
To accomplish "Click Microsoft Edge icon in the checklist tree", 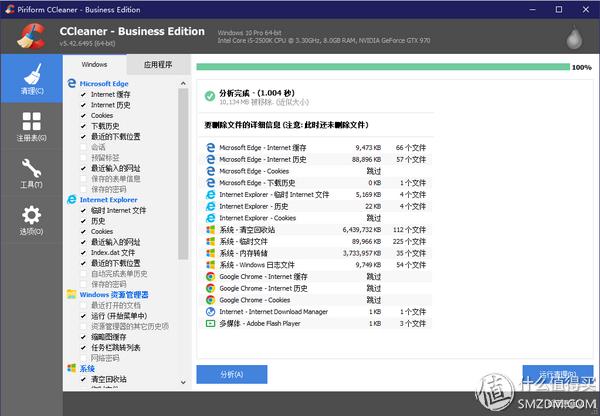I will pos(72,83).
